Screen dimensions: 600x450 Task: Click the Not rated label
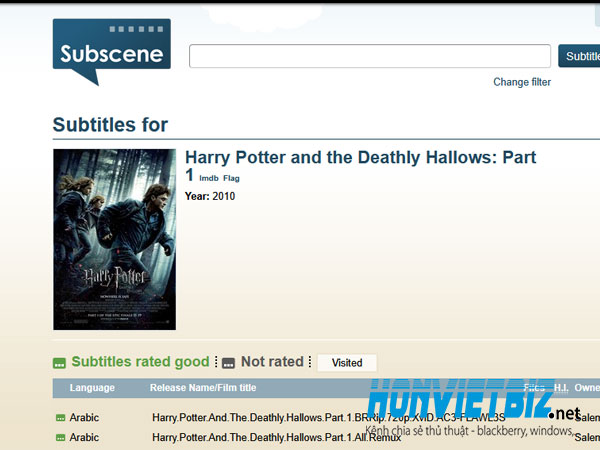(x=272, y=362)
